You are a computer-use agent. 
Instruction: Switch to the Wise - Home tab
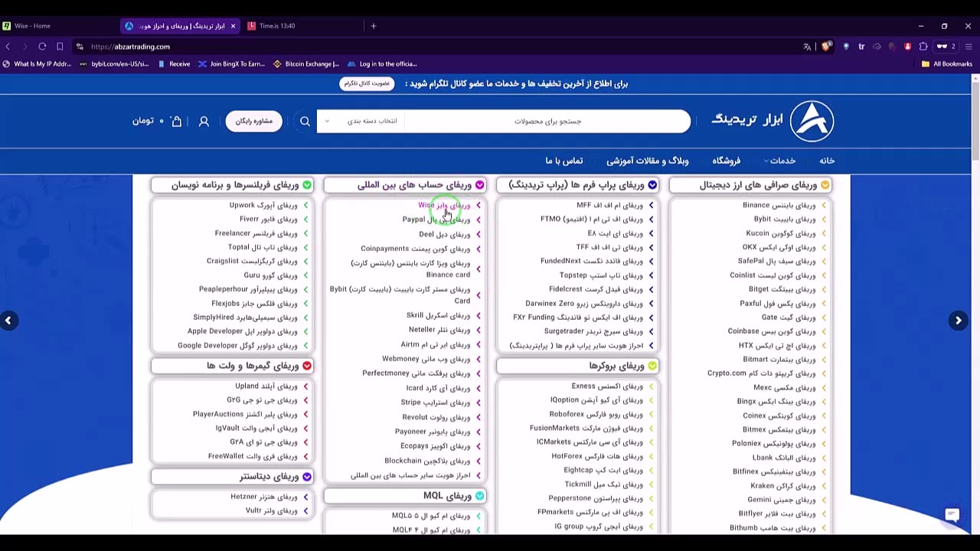click(32, 26)
